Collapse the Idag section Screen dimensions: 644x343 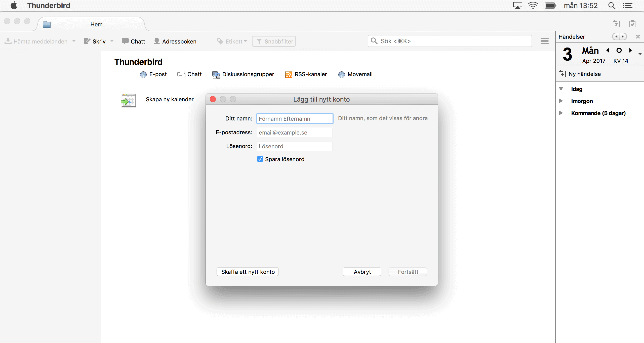click(561, 89)
